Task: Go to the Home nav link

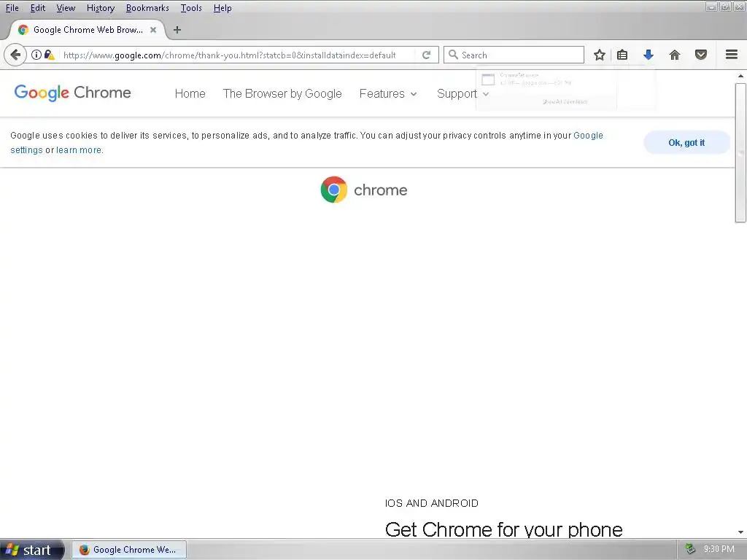Action: point(190,93)
